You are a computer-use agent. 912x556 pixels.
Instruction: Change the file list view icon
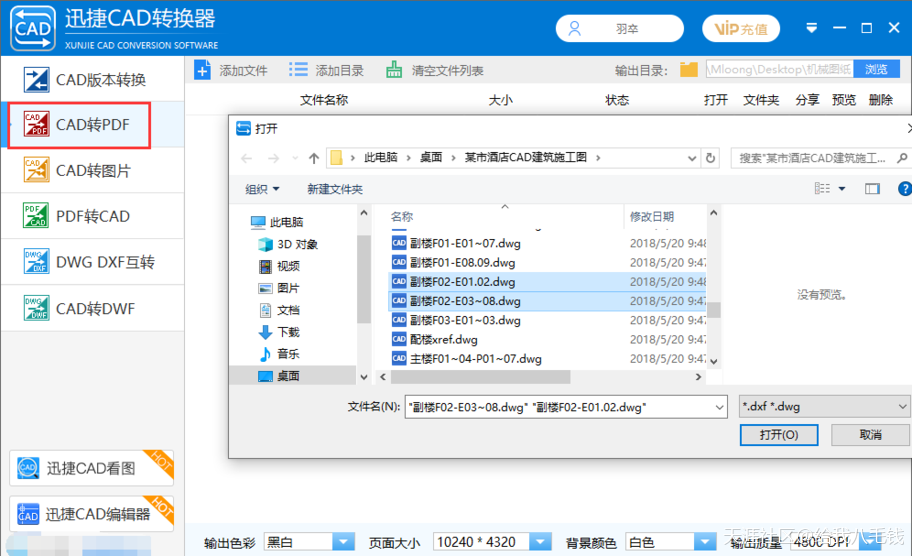[822, 188]
